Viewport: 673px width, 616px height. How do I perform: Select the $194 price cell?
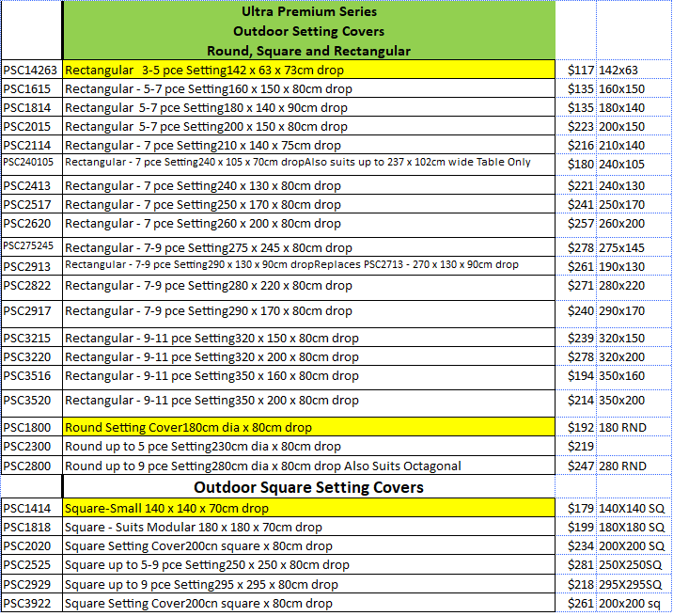point(576,375)
